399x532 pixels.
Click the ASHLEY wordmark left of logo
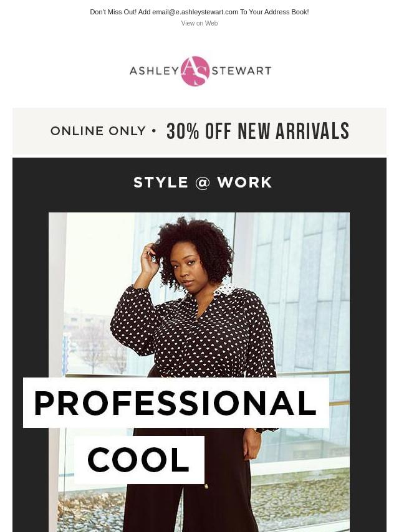point(155,70)
